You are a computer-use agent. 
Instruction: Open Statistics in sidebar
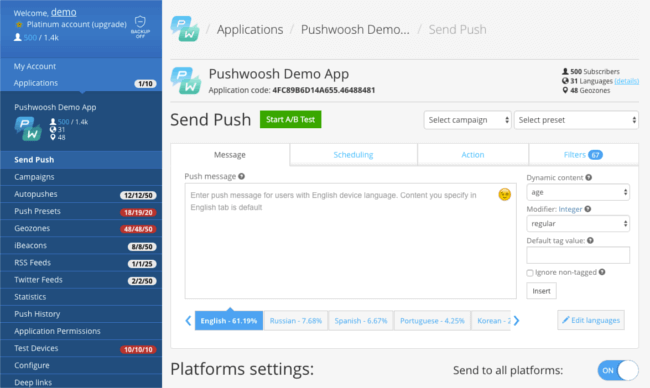click(x=81, y=297)
